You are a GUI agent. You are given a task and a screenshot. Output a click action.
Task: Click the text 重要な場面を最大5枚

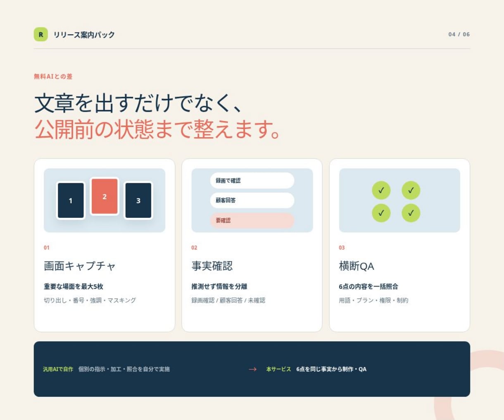74,286
